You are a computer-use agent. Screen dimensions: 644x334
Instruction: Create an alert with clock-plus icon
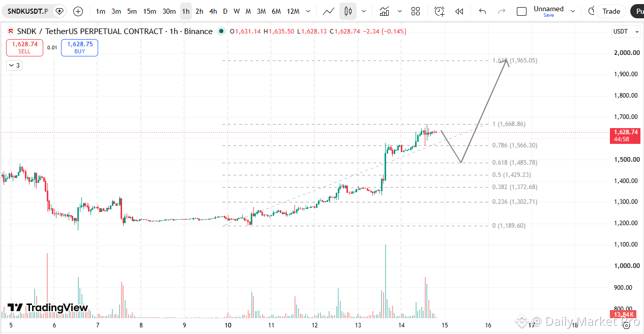pyautogui.click(x=440, y=11)
